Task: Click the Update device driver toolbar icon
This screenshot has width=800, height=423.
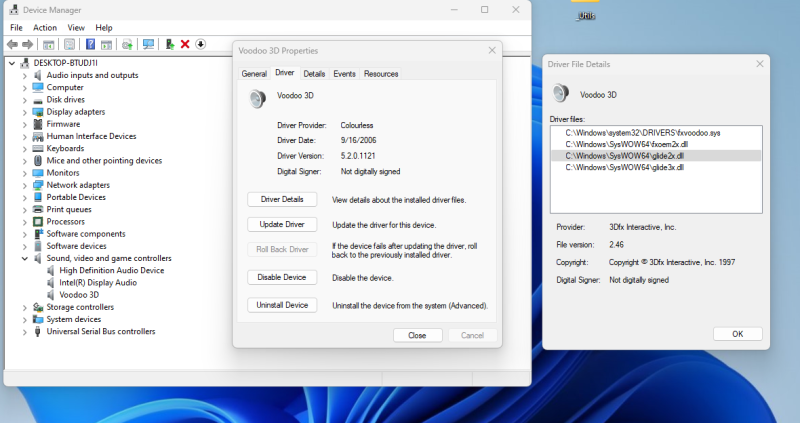Action: [170, 44]
